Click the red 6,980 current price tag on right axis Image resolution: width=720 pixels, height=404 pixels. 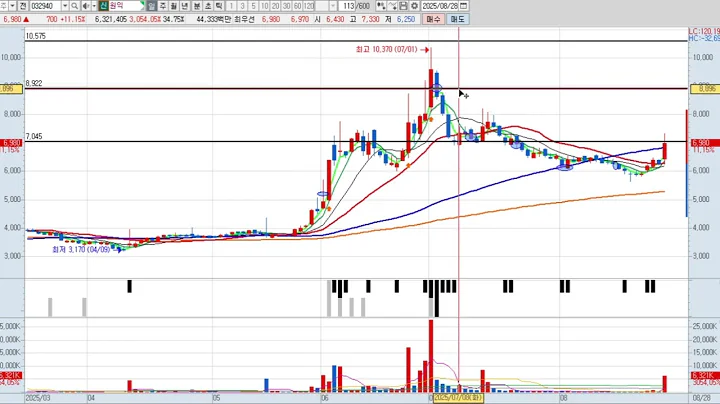click(x=701, y=143)
